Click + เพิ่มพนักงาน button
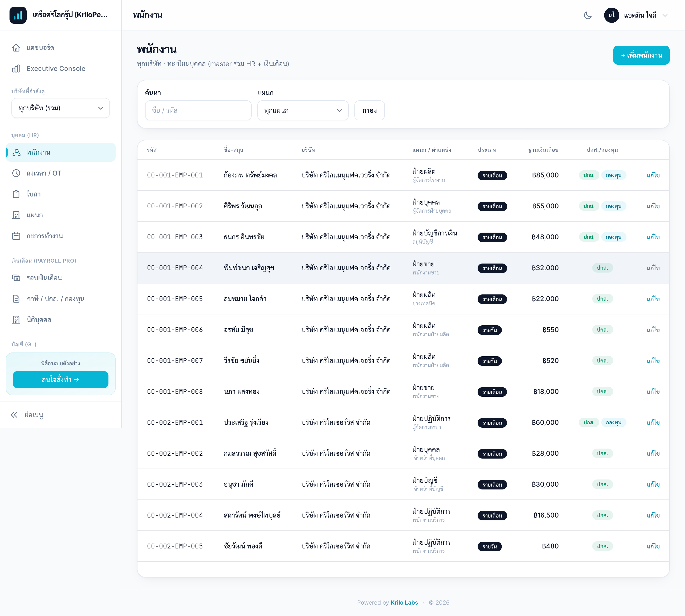This screenshot has width=685, height=616. 641,55
